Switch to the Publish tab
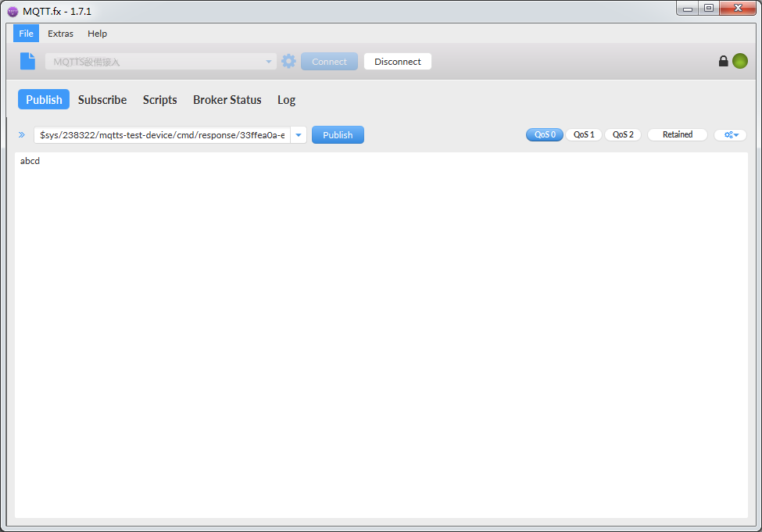Screen dimensions: 762x532 [x=44, y=99]
